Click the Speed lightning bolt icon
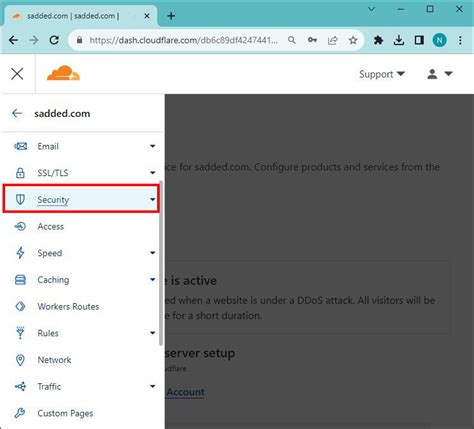The image size is (474, 429). (x=20, y=253)
